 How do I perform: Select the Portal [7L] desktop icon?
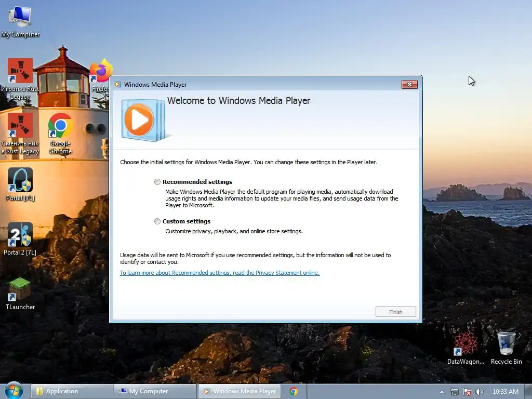(20, 184)
